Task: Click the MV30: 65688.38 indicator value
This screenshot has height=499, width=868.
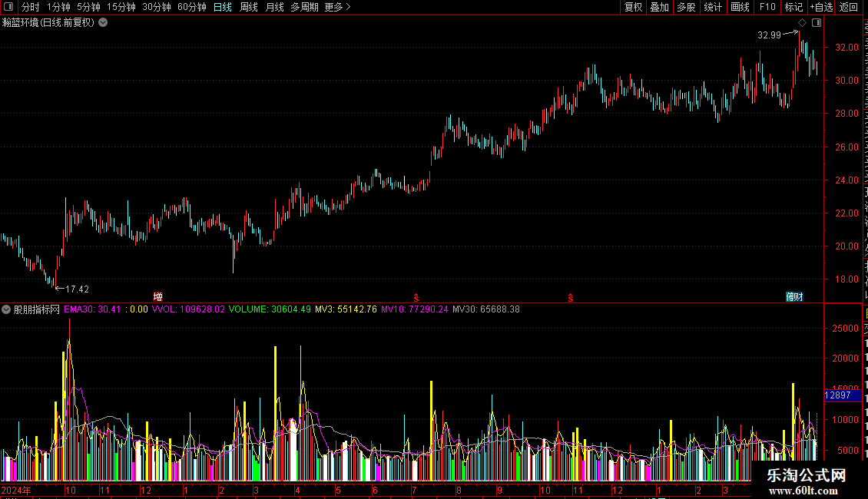Action: coord(486,309)
